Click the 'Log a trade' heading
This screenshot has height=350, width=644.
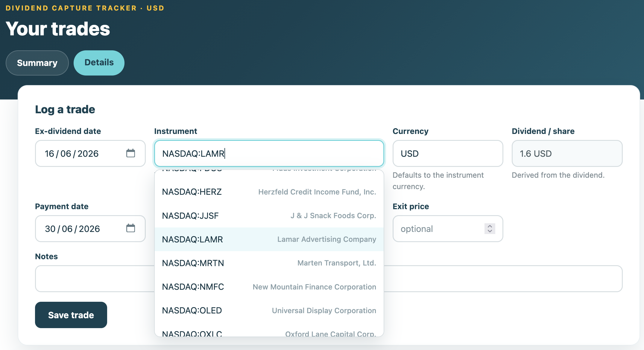(65, 109)
